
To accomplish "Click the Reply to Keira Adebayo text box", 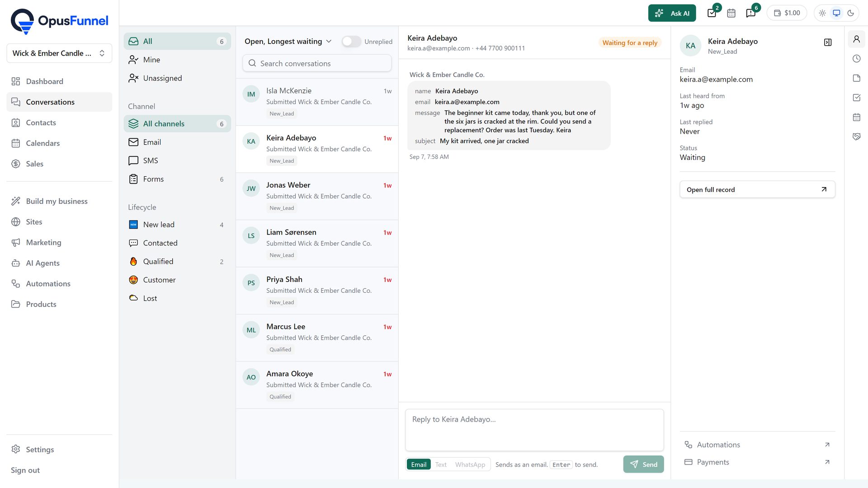I will pos(534,430).
